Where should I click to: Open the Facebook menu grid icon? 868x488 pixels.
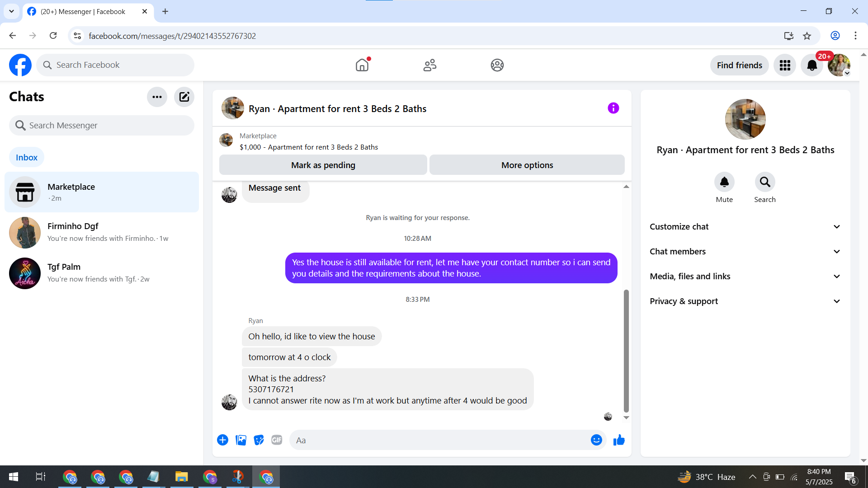click(785, 66)
